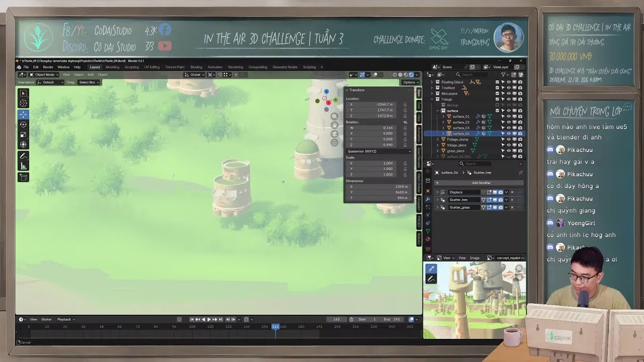Viewport: 644px width, 362px height.
Task: Select the 3D Cursor tool
Action: pyautogui.click(x=23, y=103)
